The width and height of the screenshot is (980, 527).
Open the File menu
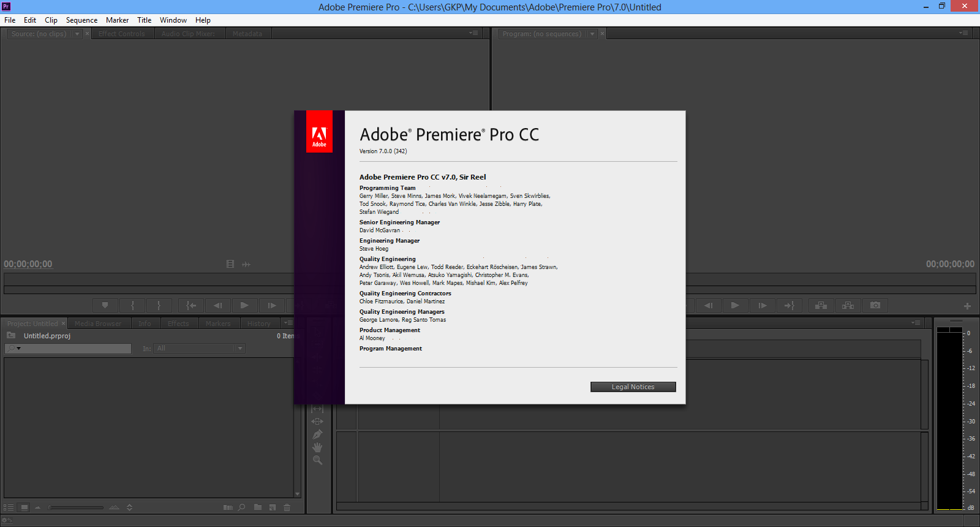coord(10,20)
